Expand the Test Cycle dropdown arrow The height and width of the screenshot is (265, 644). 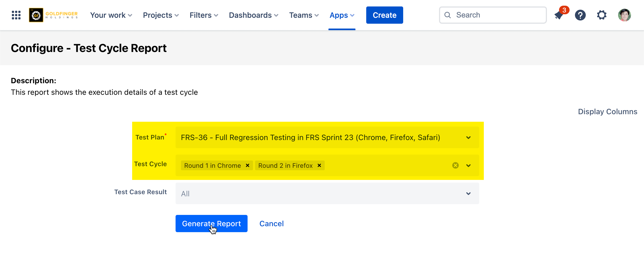[x=468, y=166]
